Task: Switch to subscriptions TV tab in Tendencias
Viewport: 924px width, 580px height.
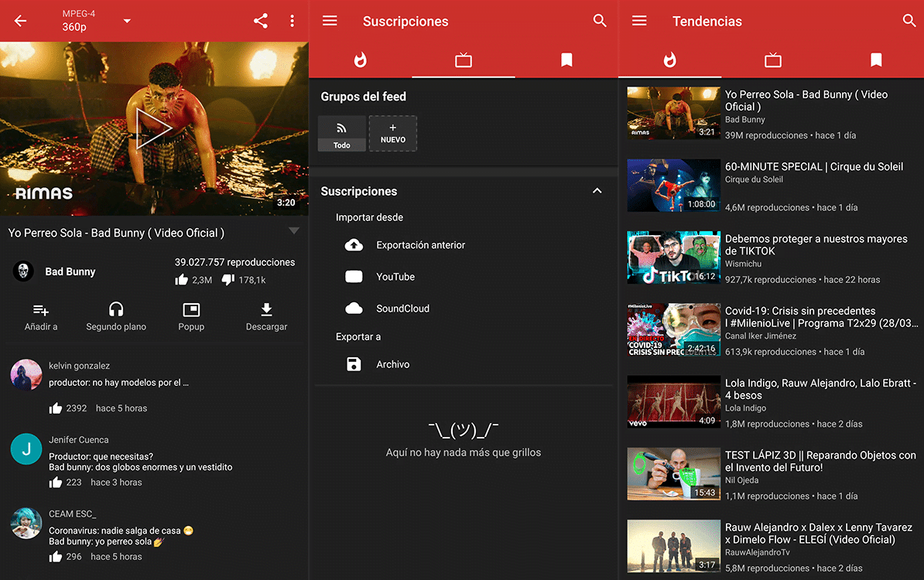Action: [x=772, y=60]
